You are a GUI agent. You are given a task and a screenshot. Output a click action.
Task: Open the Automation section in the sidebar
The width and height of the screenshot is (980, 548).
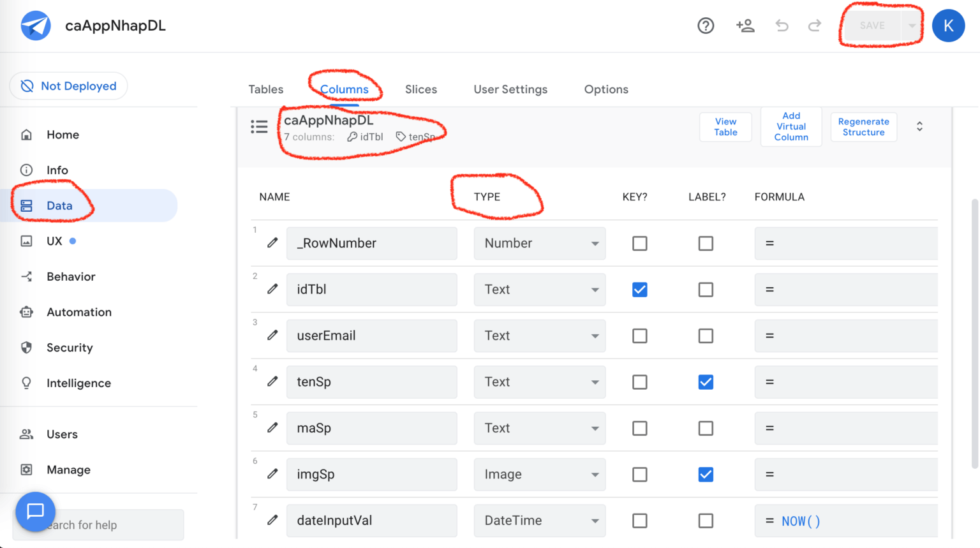(79, 312)
